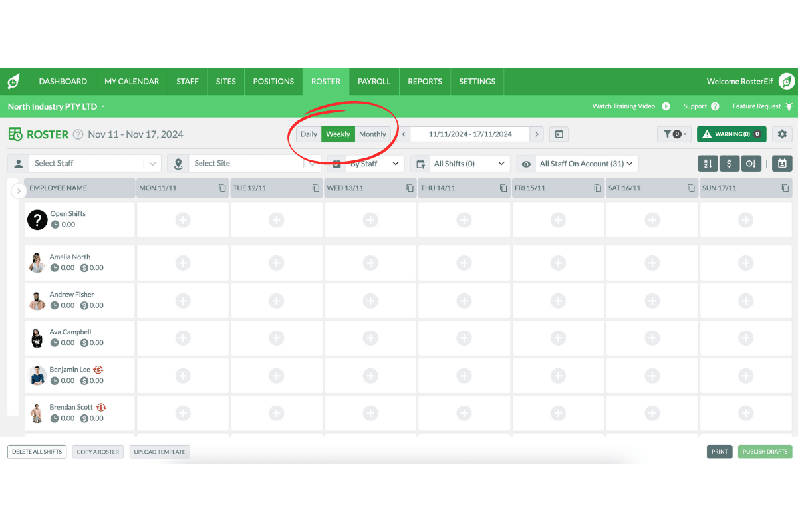
Task: Sort staff by hours using the clock icon
Action: (751, 163)
